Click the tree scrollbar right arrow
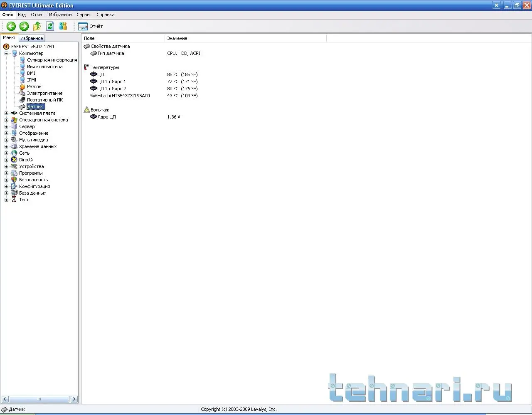Screen dimensions: 532x415 point(74,399)
